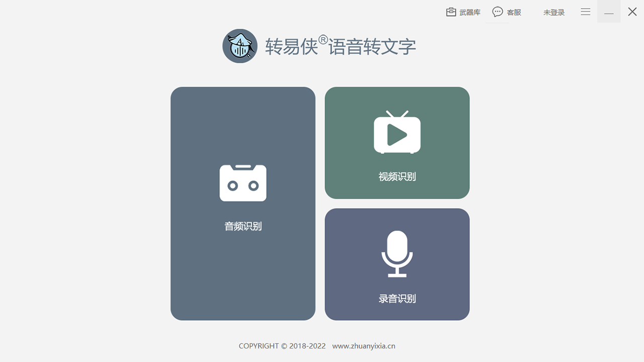Screen dimensions: 644x362
Task: Click the www.zhuanyixia.cn website link
Action: tap(364, 346)
